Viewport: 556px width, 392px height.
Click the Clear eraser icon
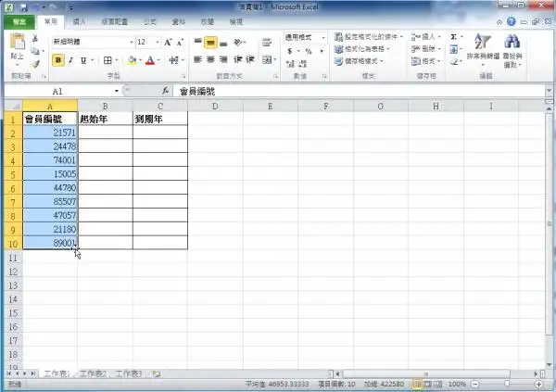453,62
